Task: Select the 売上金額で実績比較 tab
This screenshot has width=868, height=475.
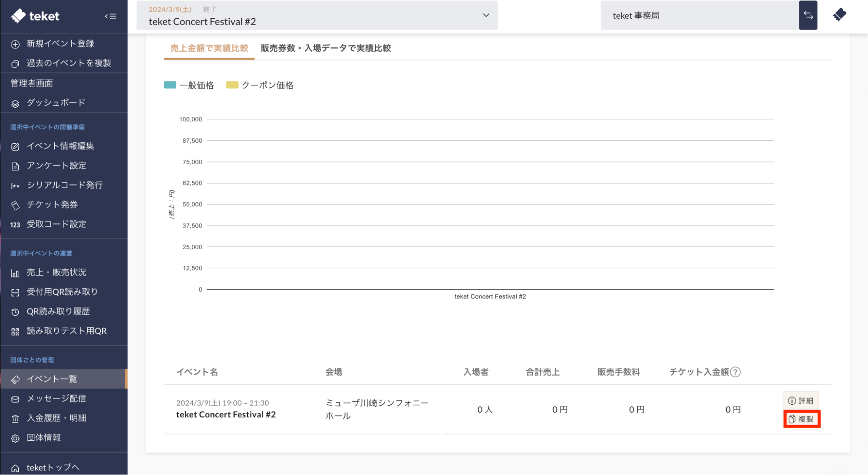Action: [209, 48]
